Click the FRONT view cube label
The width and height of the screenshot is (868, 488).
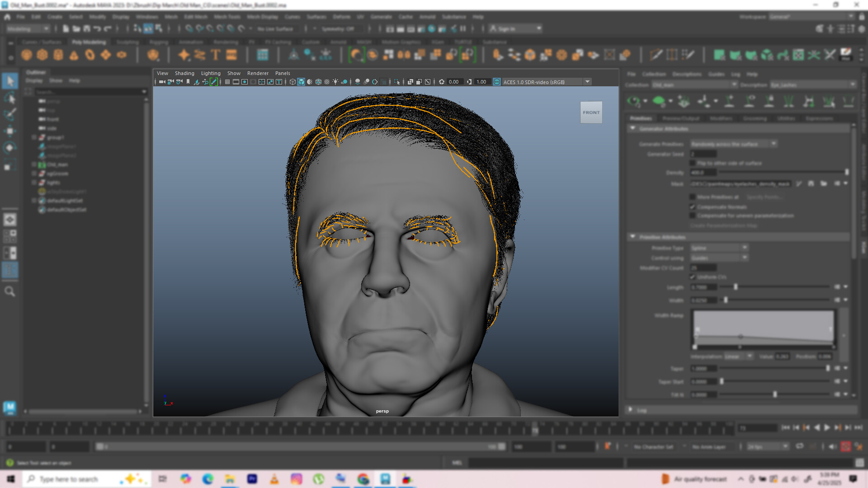(591, 112)
